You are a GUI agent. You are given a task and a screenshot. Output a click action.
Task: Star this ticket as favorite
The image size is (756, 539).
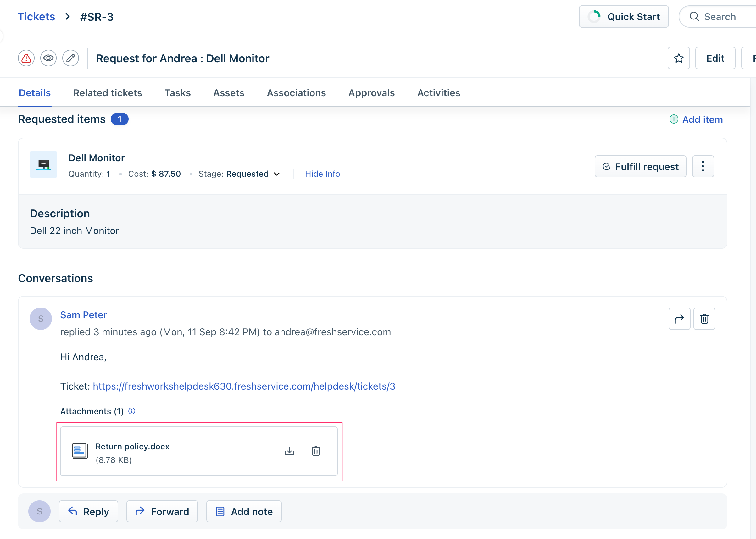pyautogui.click(x=679, y=58)
